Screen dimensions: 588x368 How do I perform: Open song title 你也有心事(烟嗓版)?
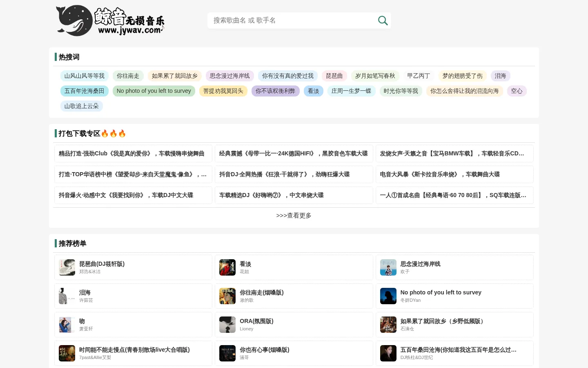tap(264, 350)
